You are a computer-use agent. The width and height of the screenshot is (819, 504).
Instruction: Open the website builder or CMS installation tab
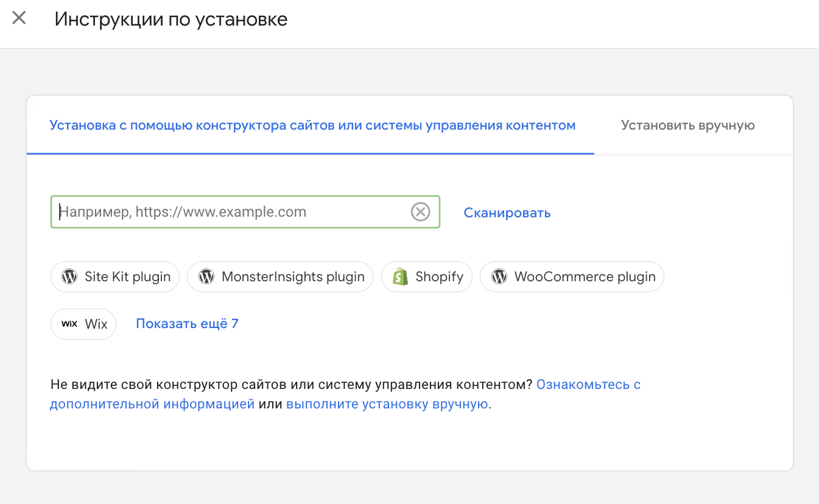point(312,125)
